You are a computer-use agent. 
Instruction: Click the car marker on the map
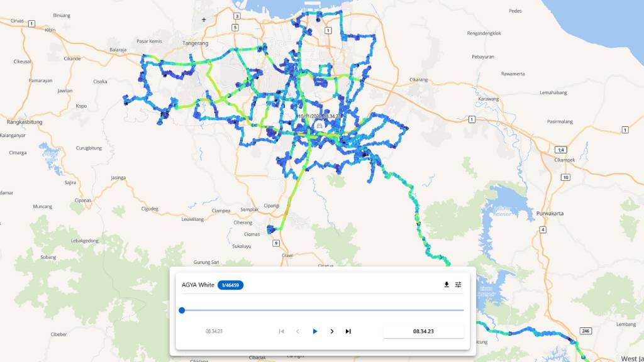pyautogui.click(x=319, y=126)
